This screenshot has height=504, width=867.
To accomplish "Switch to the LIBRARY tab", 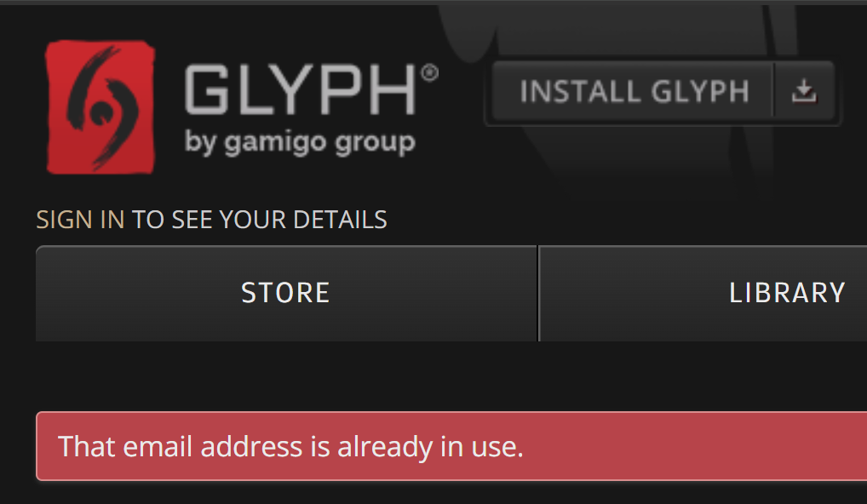I will tap(703, 293).
